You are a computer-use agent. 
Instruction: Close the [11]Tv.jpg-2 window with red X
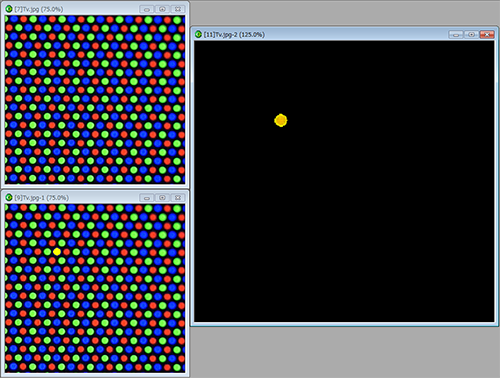click(487, 34)
